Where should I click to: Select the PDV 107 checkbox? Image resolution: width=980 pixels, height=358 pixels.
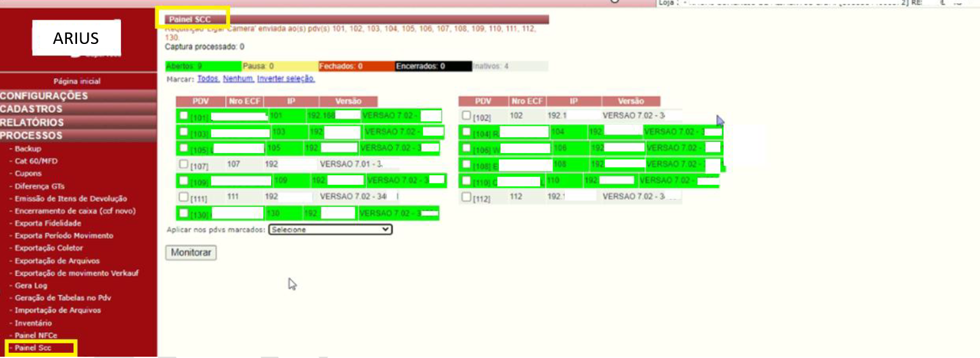tap(183, 164)
